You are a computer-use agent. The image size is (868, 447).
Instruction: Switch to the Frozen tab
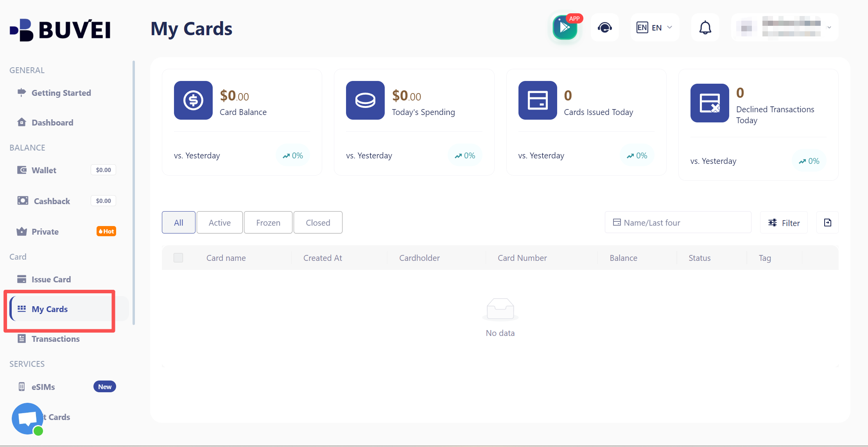coord(268,223)
